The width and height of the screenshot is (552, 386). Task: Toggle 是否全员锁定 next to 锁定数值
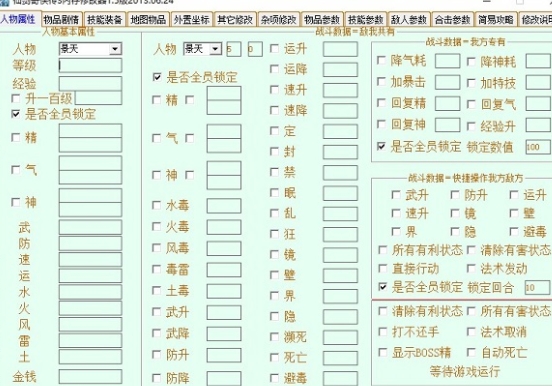point(381,146)
